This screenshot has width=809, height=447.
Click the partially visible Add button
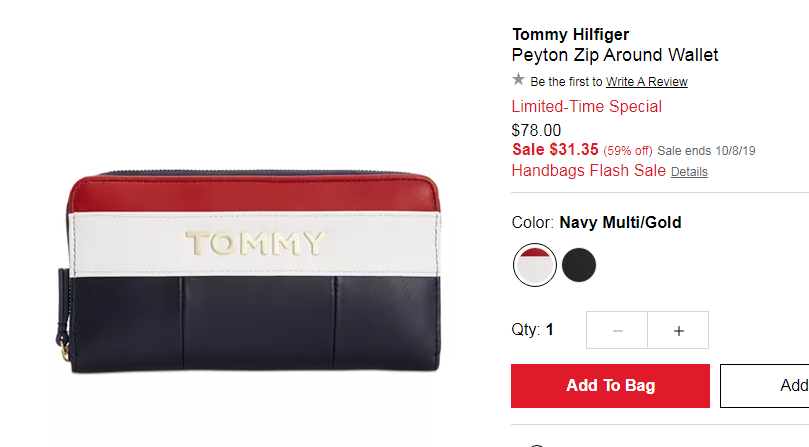[765, 386]
